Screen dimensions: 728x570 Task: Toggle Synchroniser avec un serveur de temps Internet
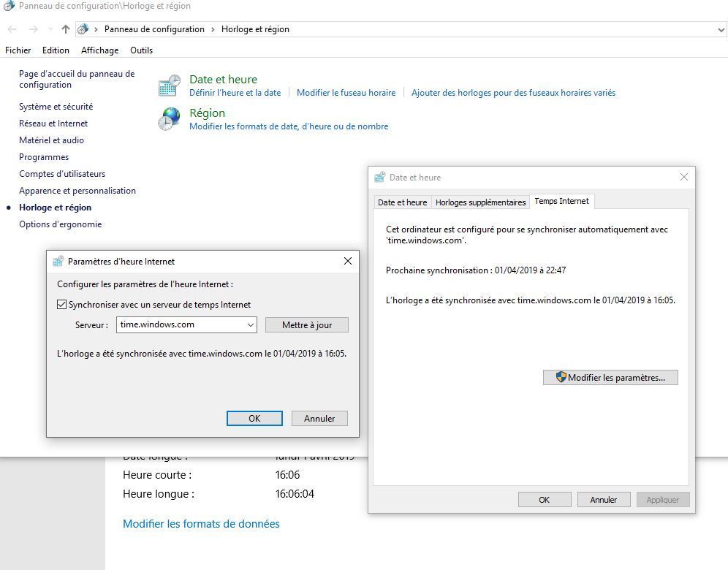tap(61, 305)
